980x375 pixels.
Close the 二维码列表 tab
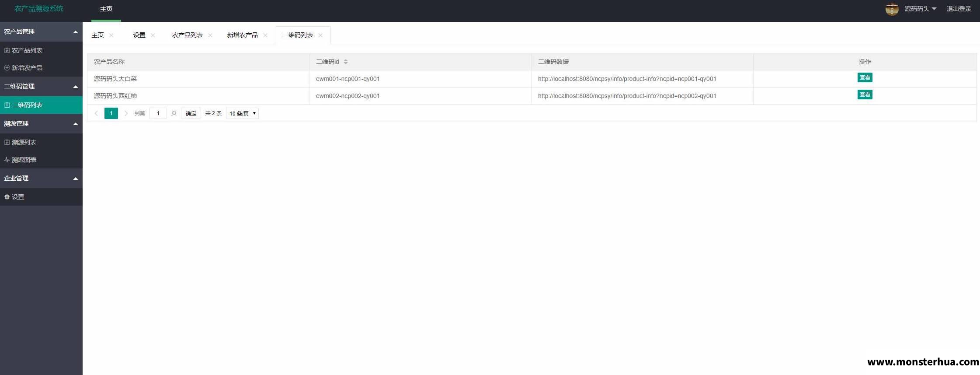[x=320, y=35]
